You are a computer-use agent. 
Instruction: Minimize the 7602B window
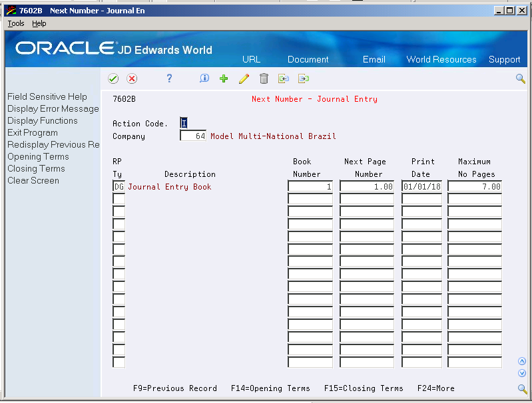pyautogui.click(x=499, y=11)
